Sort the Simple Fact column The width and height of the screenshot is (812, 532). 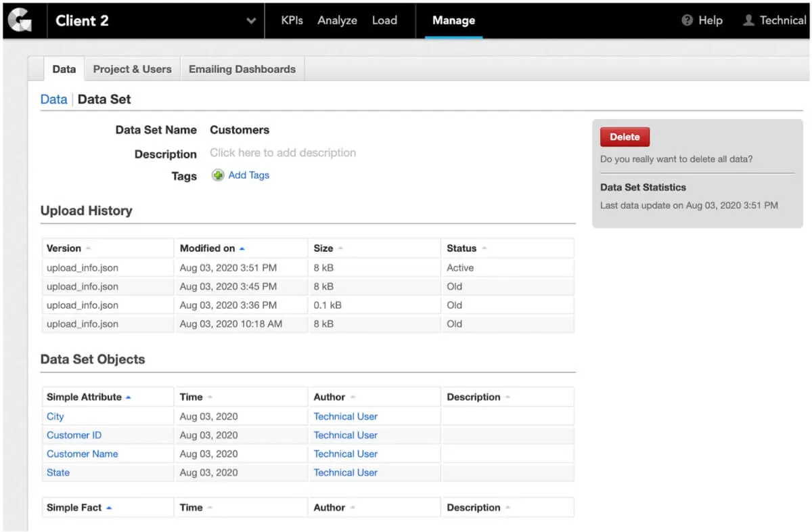coord(74,508)
